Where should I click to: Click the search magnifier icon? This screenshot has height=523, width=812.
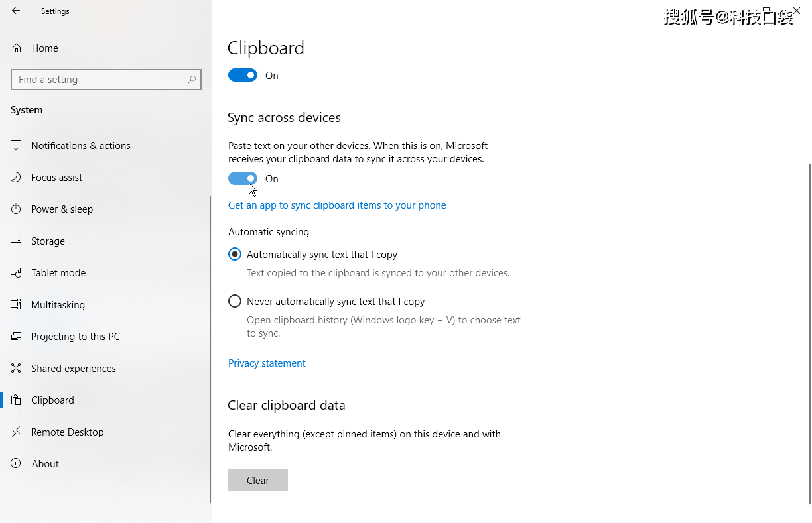(x=192, y=80)
